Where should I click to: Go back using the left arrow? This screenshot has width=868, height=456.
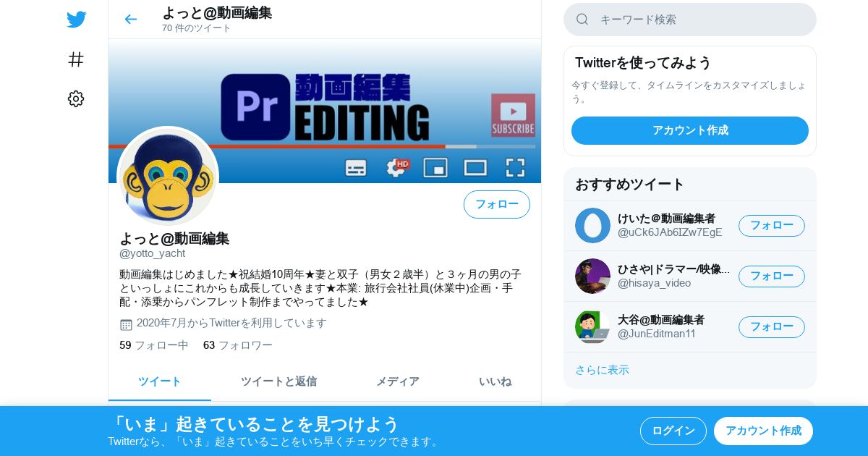(x=130, y=20)
